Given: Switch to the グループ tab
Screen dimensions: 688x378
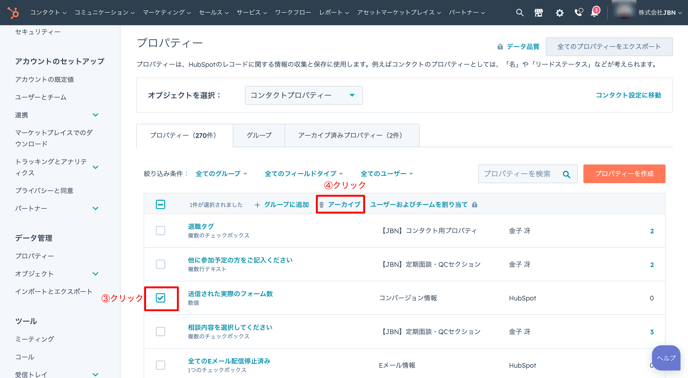Looking at the screenshot, I should point(259,136).
